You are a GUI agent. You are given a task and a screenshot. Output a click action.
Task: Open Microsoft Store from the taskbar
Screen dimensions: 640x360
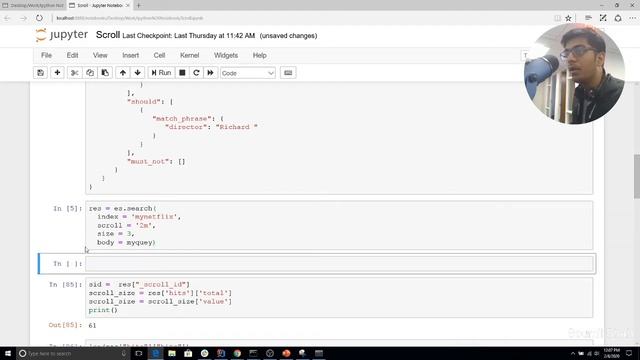(188, 353)
